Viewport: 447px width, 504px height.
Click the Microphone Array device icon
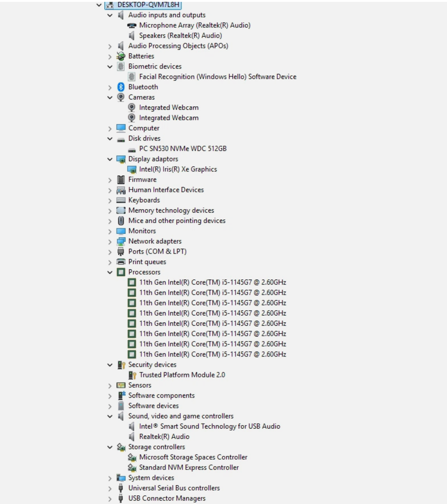(132, 25)
